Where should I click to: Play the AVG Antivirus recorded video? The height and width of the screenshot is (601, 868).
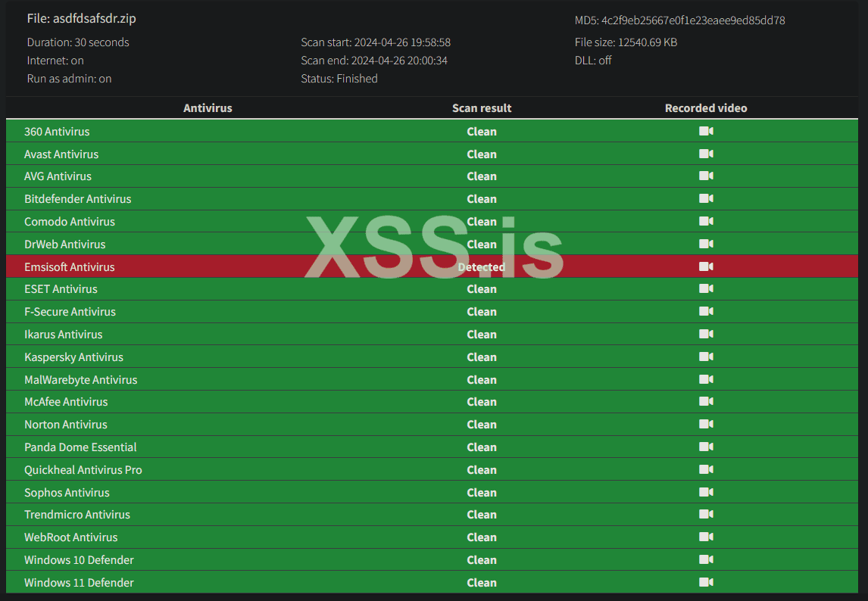[706, 176]
